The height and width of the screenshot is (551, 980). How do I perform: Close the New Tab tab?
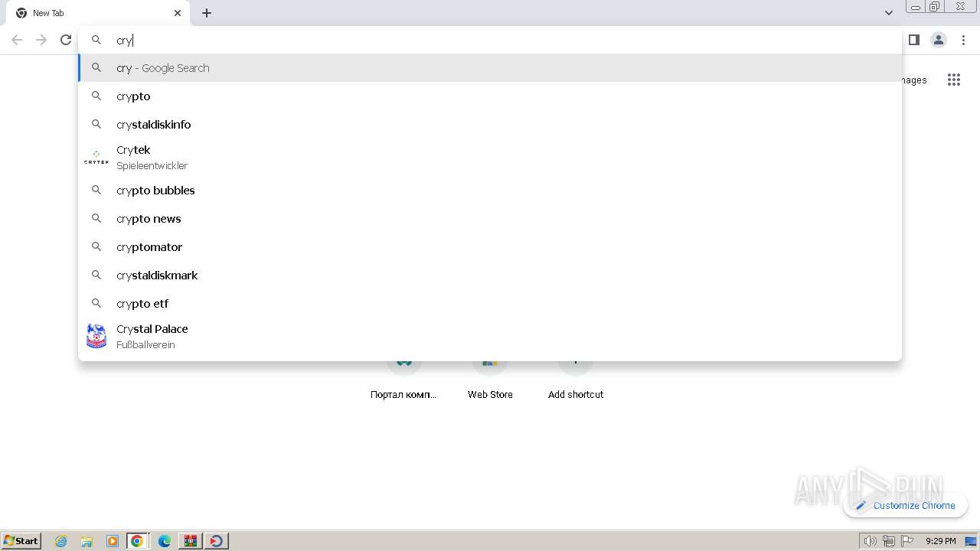178,13
